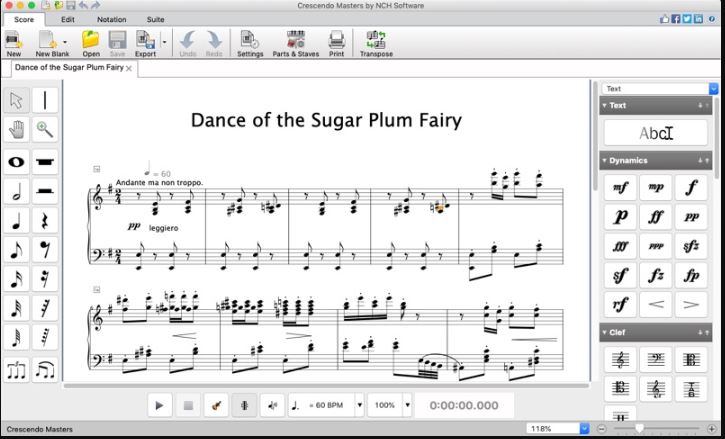This screenshot has width=725, height=439.
Task: Collapse the Dynamics panel section
Action: [604, 160]
